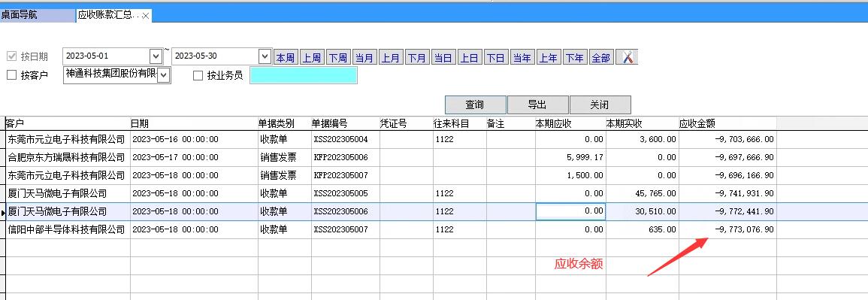Click the 导出 button

click(537, 105)
